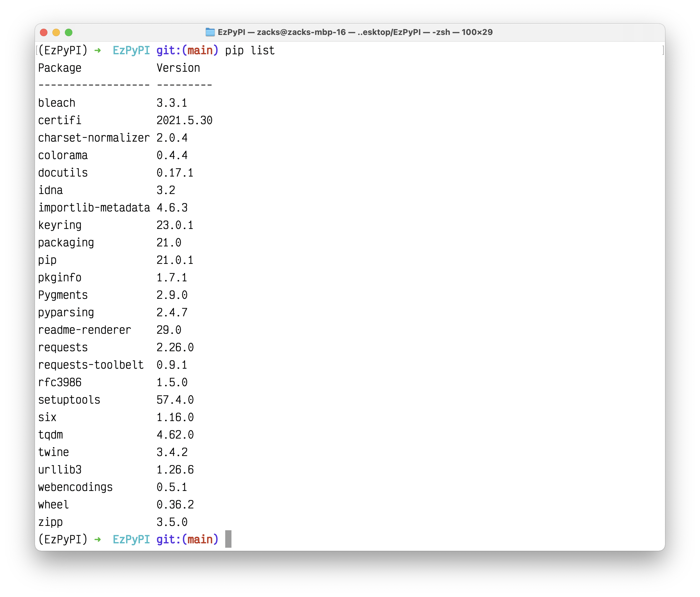Click the green arrow in bottom prompt
Screen dimensions: 700x597
(x=98, y=539)
